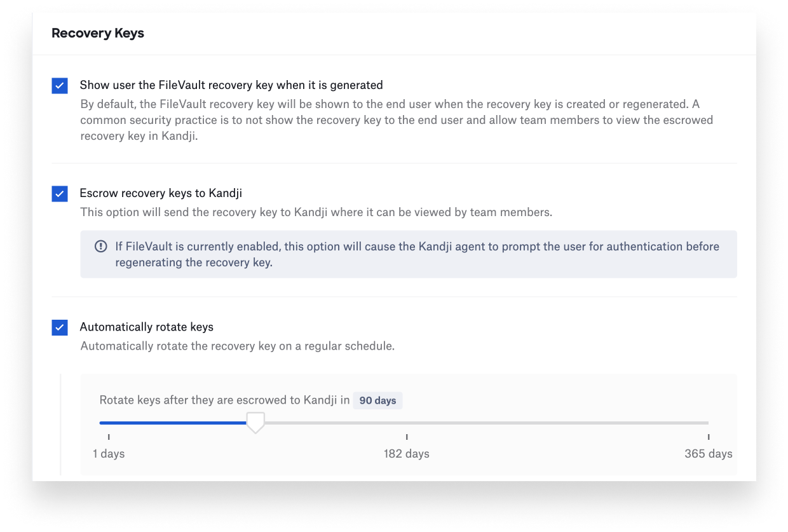The width and height of the screenshot is (788, 532).
Task: Uncheck show user the FileVault recovery key
Action: tap(59, 85)
